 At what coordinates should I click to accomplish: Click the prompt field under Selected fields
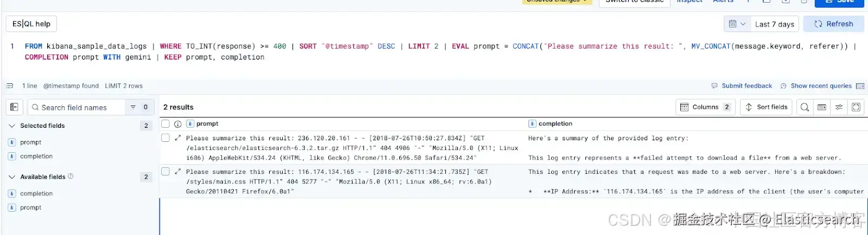click(30, 142)
